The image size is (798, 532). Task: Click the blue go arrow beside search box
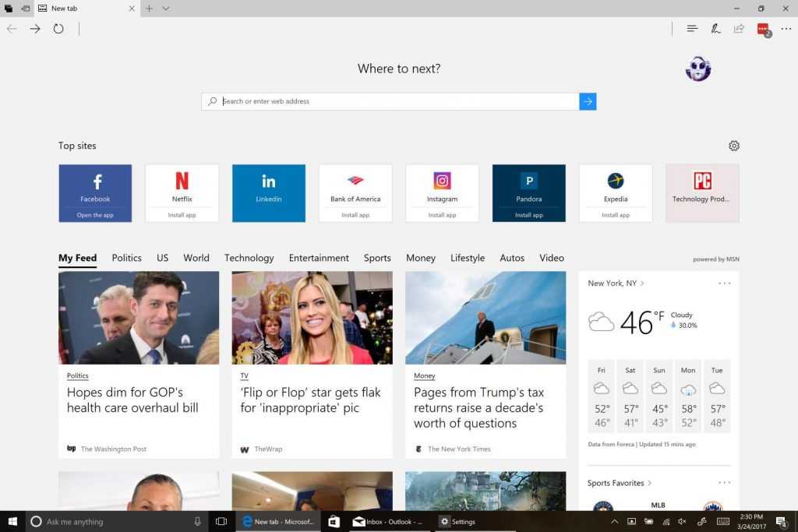(x=588, y=101)
